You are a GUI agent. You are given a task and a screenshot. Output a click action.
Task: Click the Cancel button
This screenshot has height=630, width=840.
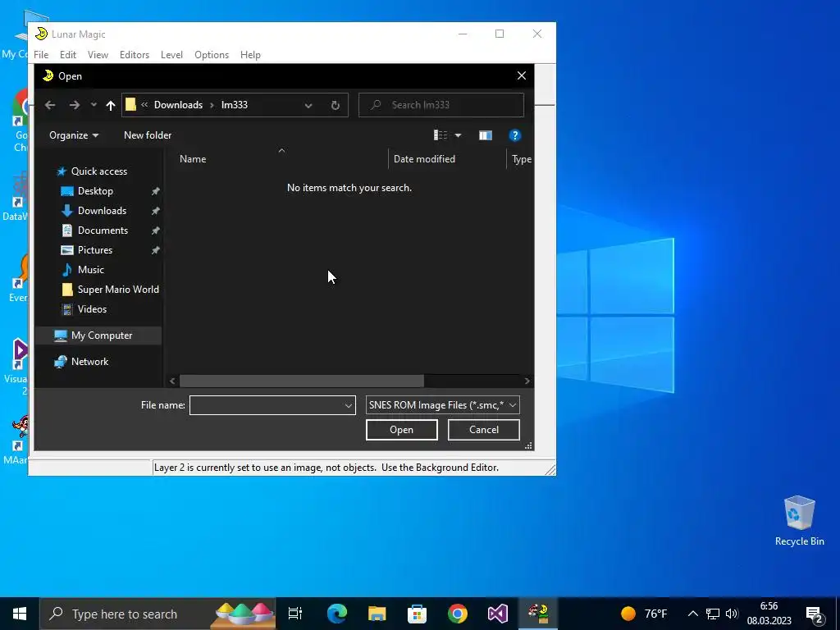click(484, 430)
